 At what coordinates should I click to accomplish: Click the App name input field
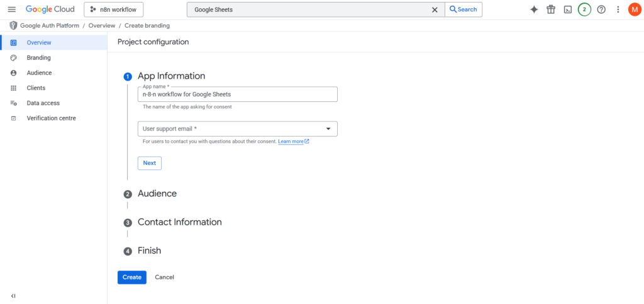[238, 94]
